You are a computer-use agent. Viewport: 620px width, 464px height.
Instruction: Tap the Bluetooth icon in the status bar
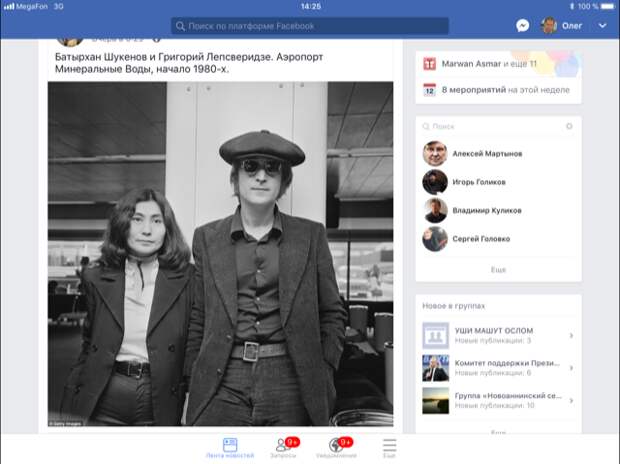pos(572,6)
